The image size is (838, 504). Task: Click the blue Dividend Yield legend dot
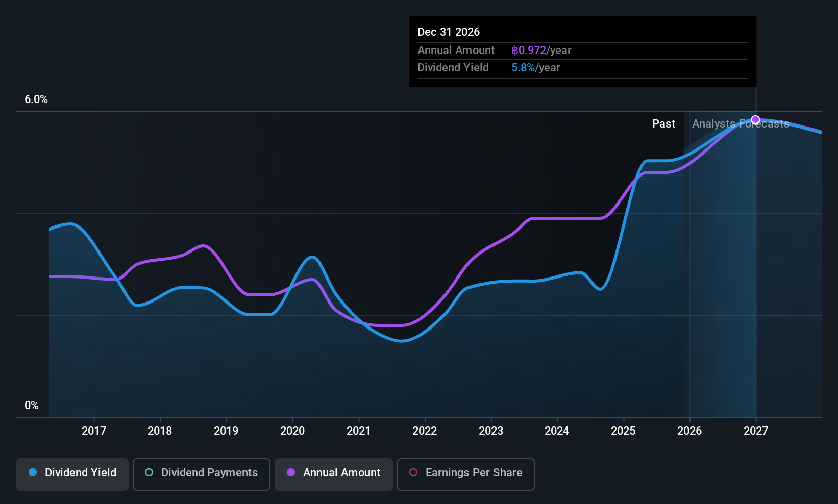click(32, 473)
